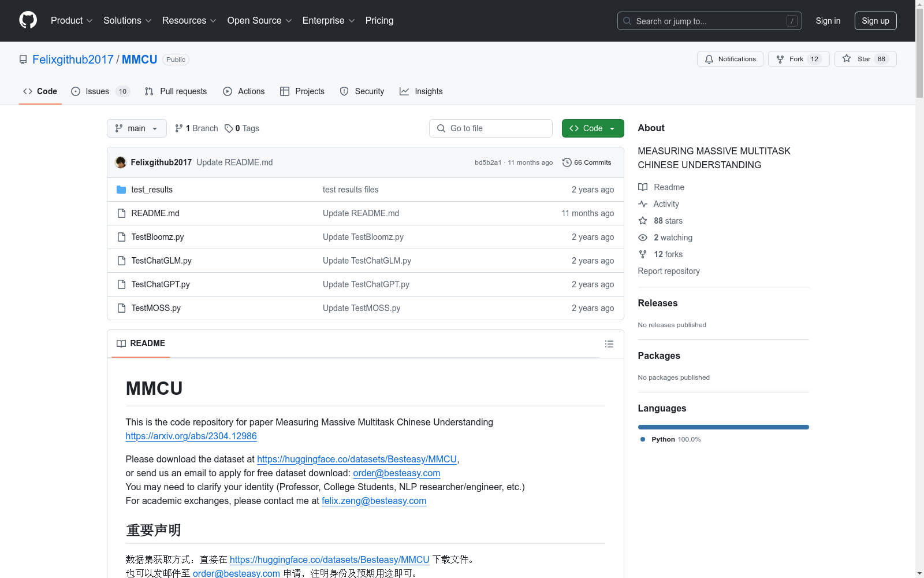Click the Search or jump to field
Screen dimensions: 924x578
click(x=710, y=21)
